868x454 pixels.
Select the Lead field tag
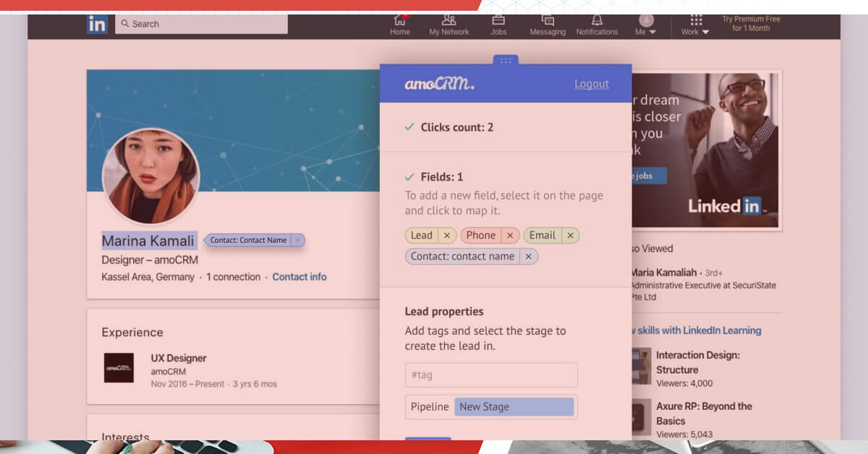(x=422, y=235)
